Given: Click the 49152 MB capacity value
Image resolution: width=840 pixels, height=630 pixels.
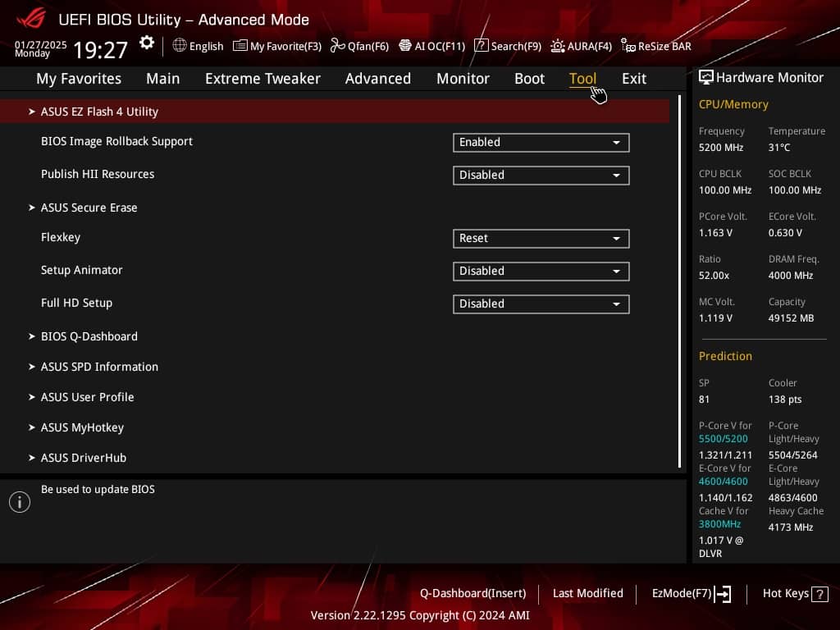Looking at the screenshot, I should 792,318.
